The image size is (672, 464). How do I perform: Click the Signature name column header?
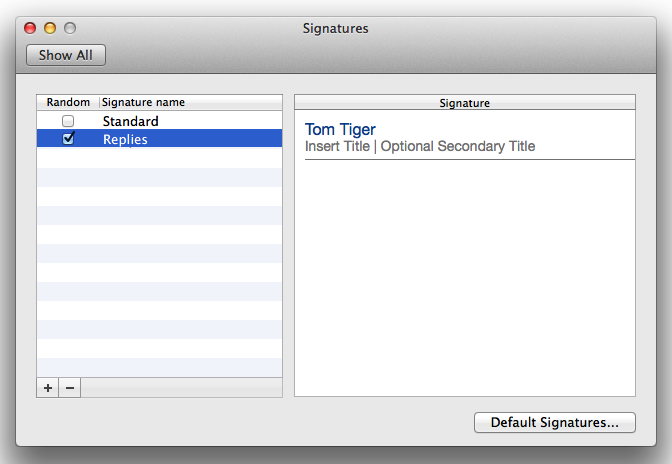coord(143,102)
